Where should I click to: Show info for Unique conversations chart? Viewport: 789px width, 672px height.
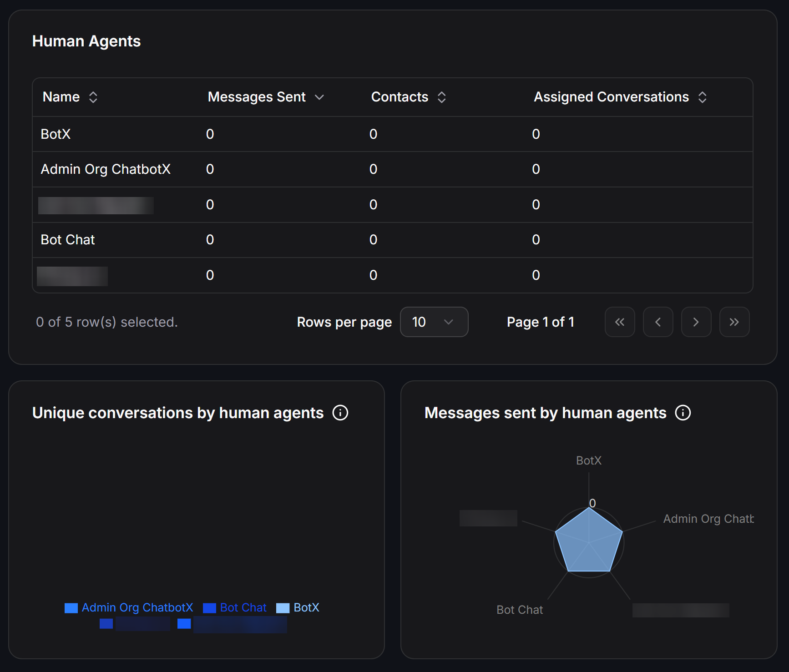click(340, 413)
